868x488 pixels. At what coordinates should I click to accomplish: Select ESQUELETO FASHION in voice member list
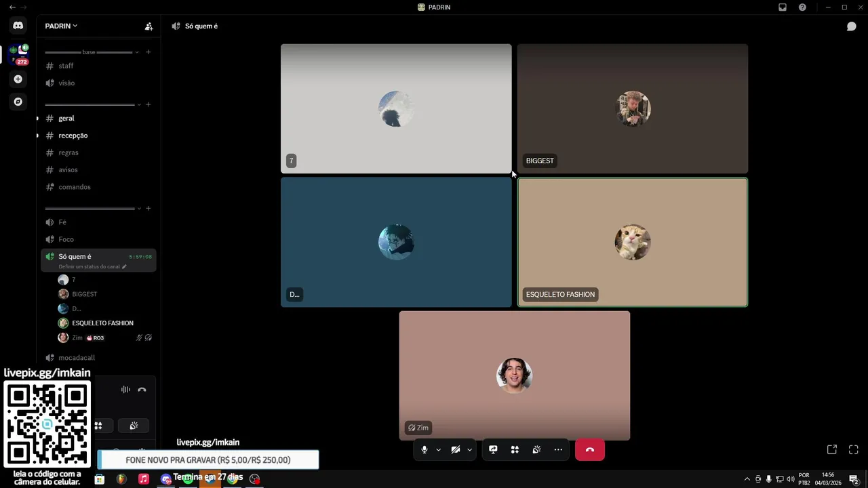[x=105, y=323]
